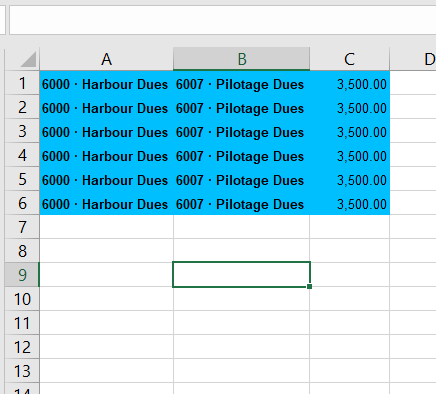436x394 pixels.
Task: Select row 11 header
Action: pos(22,323)
